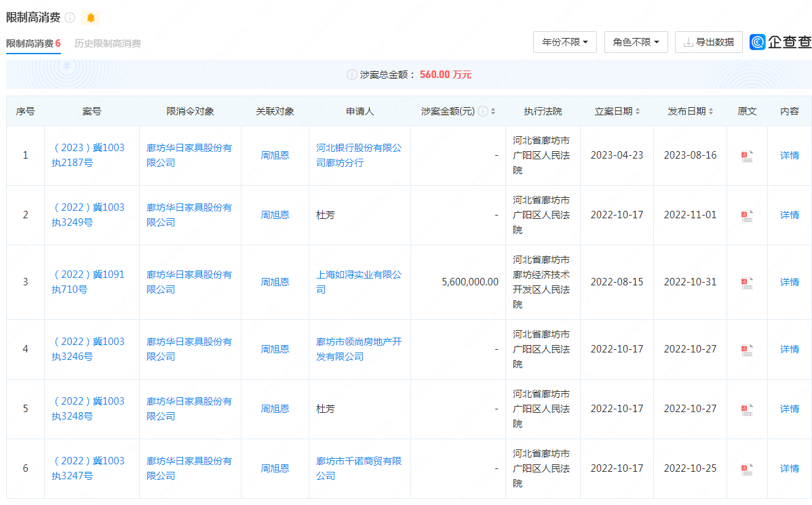Click 详情 for row 3
Viewport: 812px width, 505px height.
click(x=789, y=282)
